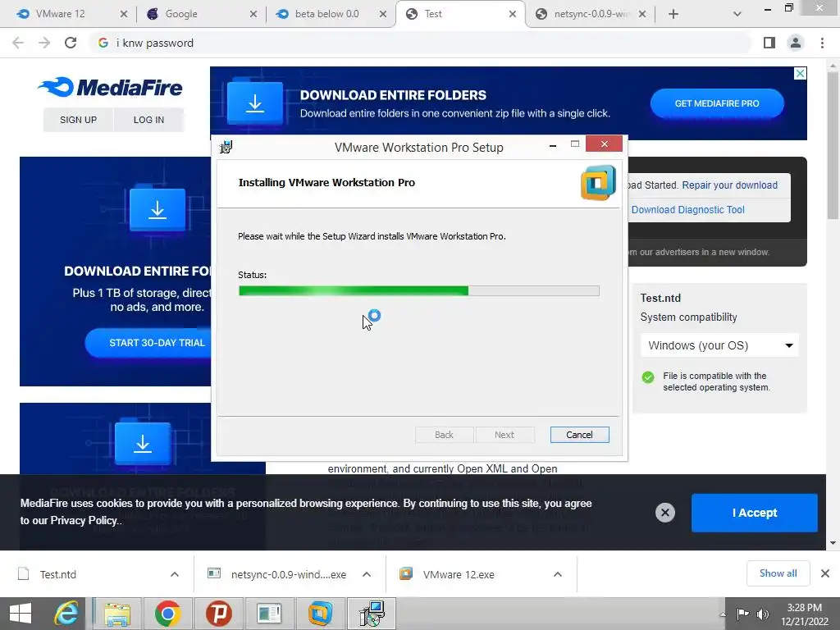Image resolution: width=840 pixels, height=630 pixels.
Task: Click GET MEDIAFIRE PRO button
Action: [717, 103]
